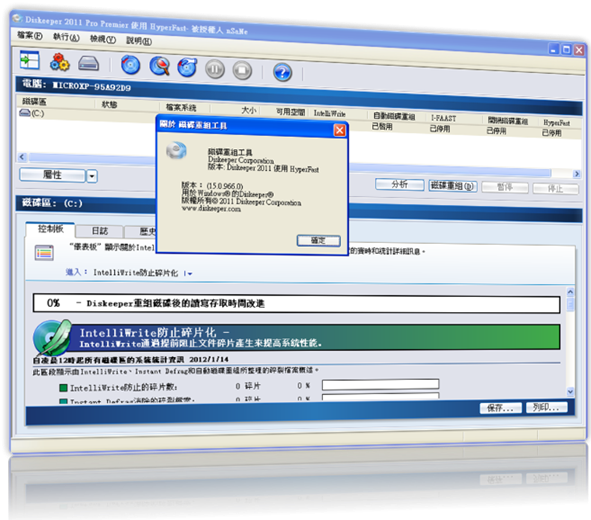Click the 0% read/write improvement bar
Screen dimensions: 591x520
click(296, 303)
